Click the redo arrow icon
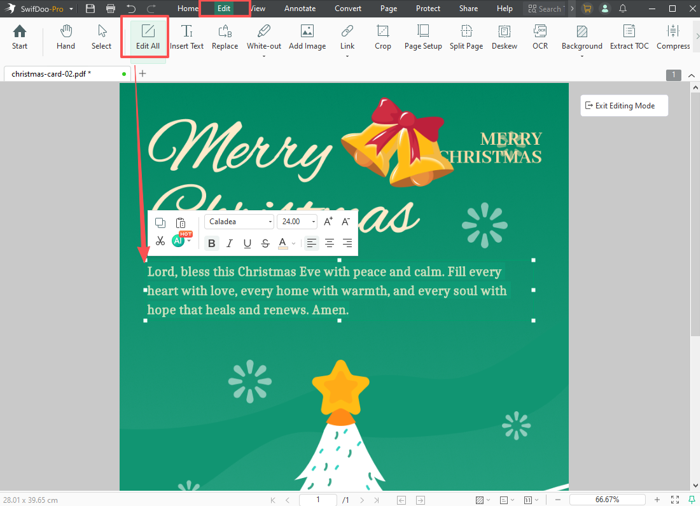This screenshot has width=700, height=506. click(x=151, y=8)
